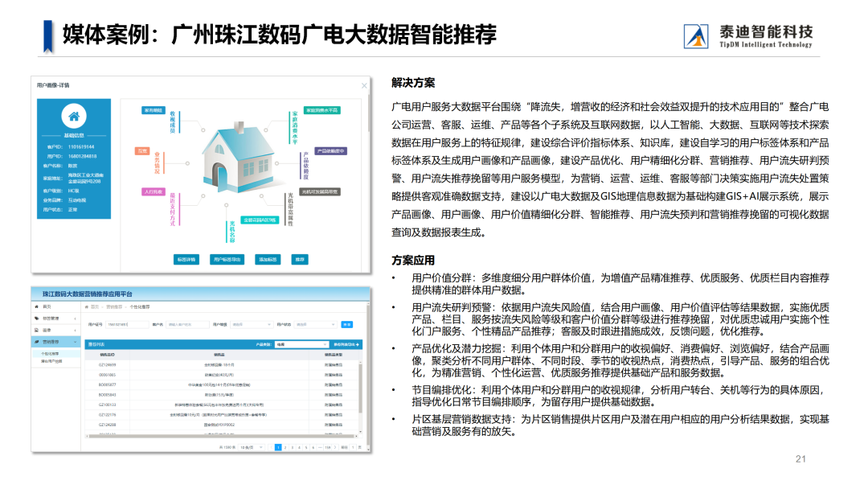
Task: Open the 标签详情 button
Action: [x=186, y=259]
